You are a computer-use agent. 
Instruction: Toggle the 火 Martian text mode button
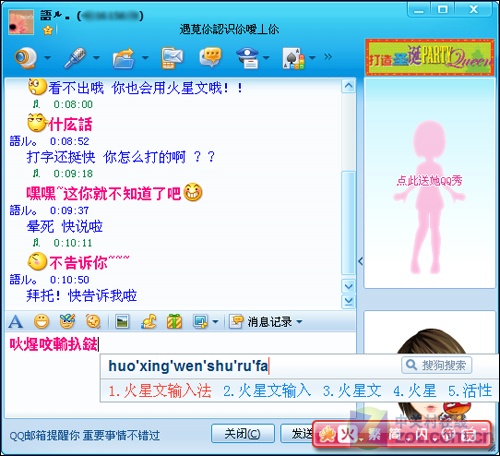pos(348,435)
